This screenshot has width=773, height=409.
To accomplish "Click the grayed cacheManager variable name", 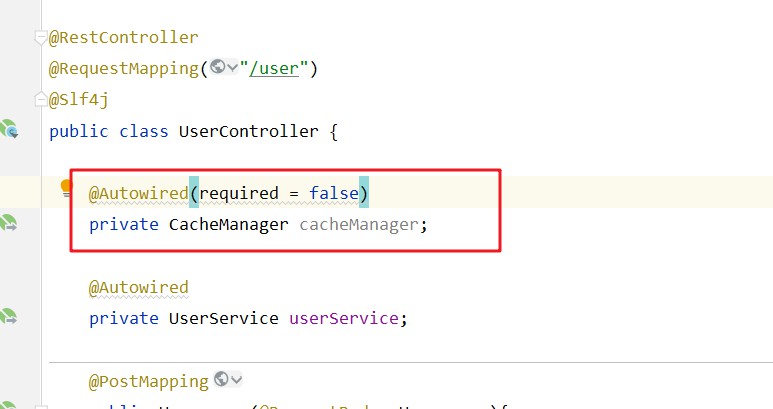I will 359,225.
